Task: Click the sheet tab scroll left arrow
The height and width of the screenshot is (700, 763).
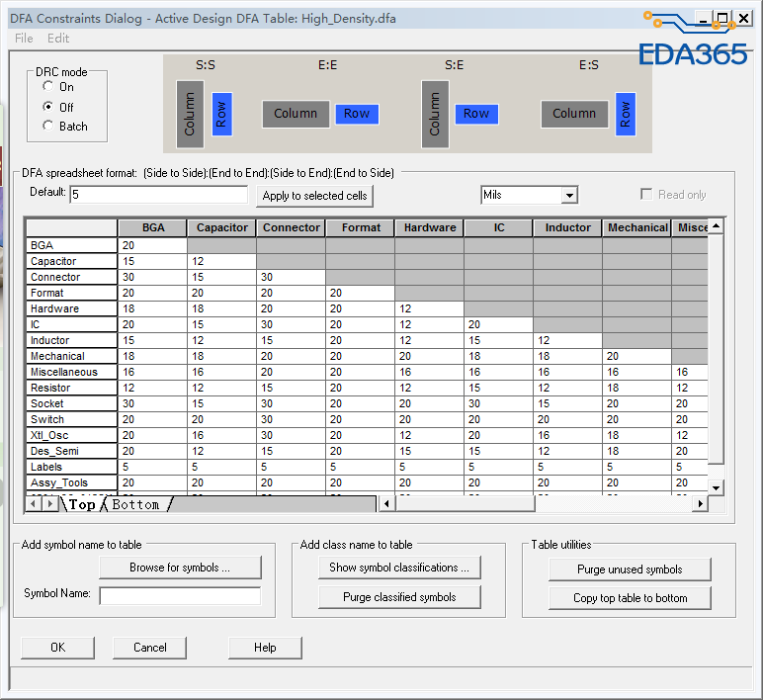Action: (x=33, y=503)
